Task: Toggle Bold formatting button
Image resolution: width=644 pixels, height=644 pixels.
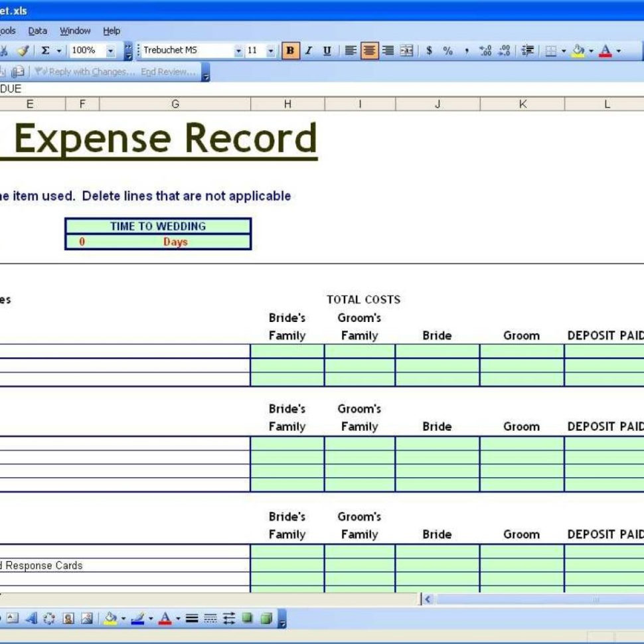Action: click(x=289, y=50)
